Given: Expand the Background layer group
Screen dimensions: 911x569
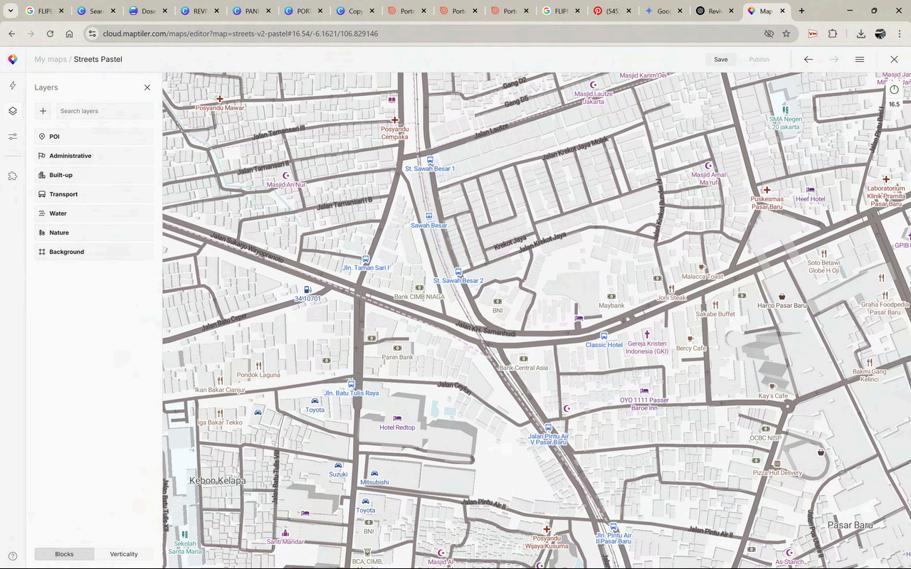Looking at the screenshot, I should [x=94, y=252].
